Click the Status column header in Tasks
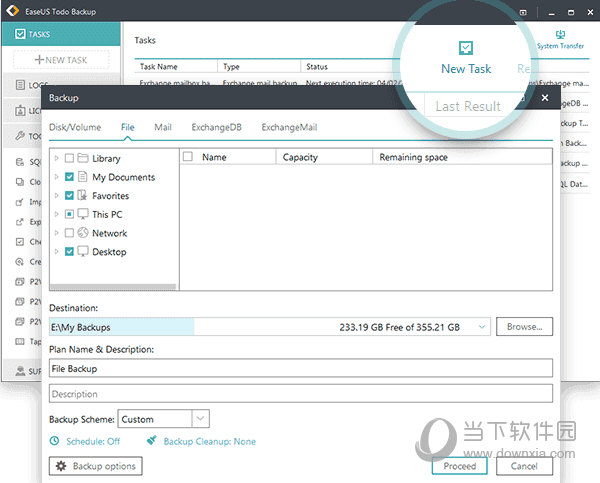Screen dimensions: 600x483 click(x=317, y=67)
